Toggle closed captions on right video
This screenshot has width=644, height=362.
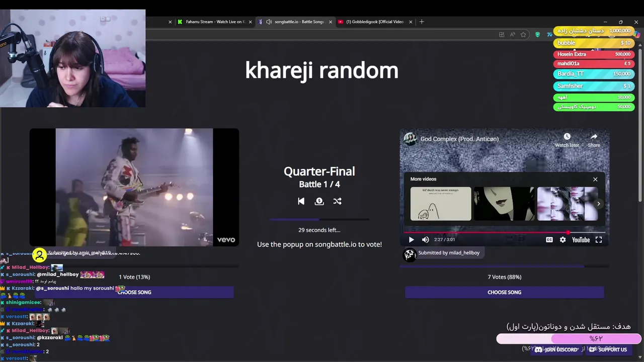click(x=549, y=240)
